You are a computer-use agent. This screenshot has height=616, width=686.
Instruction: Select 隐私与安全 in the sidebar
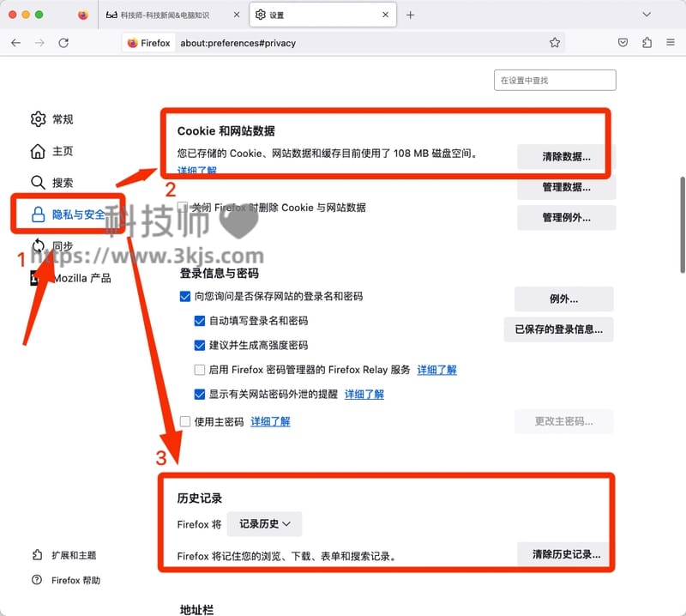click(x=68, y=214)
